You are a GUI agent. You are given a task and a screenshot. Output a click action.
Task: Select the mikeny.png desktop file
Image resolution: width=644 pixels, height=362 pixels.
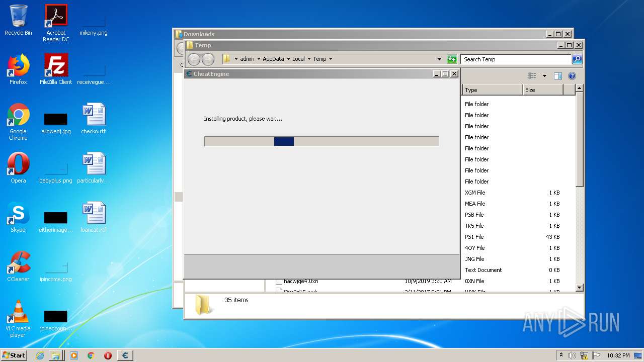pyautogui.click(x=93, y=23)
